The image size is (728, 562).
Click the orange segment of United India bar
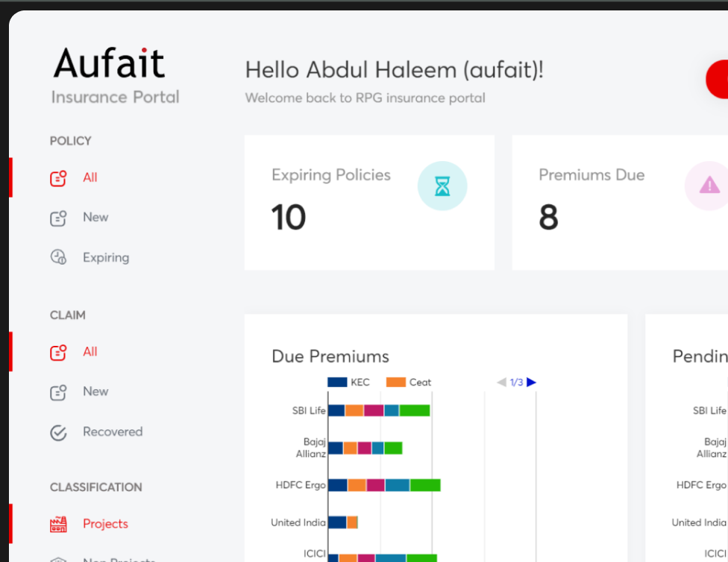[x=352, y=522]
